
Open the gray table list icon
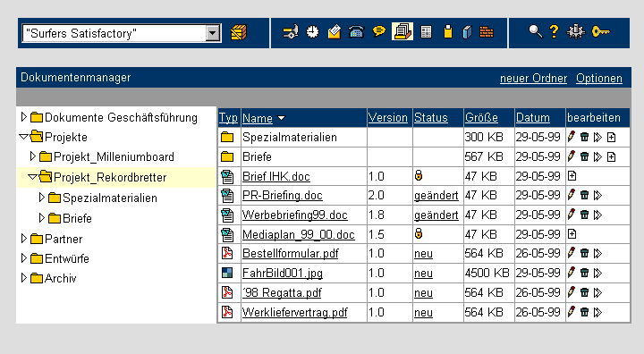(427, 32)
